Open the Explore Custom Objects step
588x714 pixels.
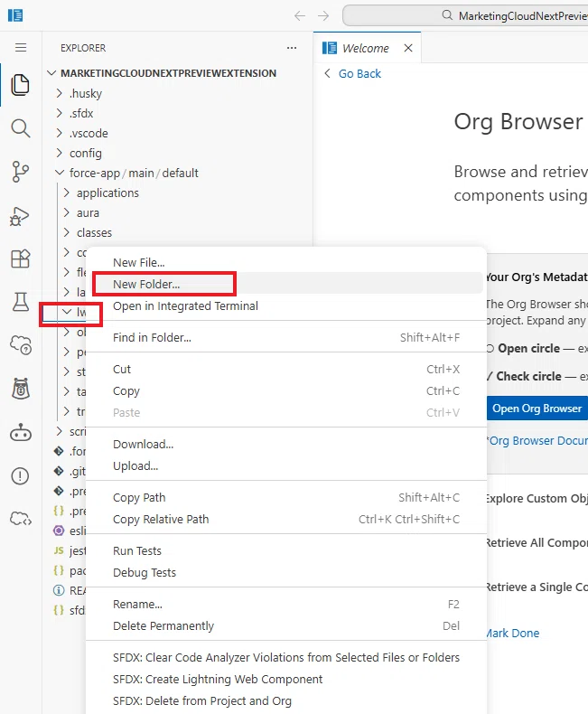coord(537,498)
